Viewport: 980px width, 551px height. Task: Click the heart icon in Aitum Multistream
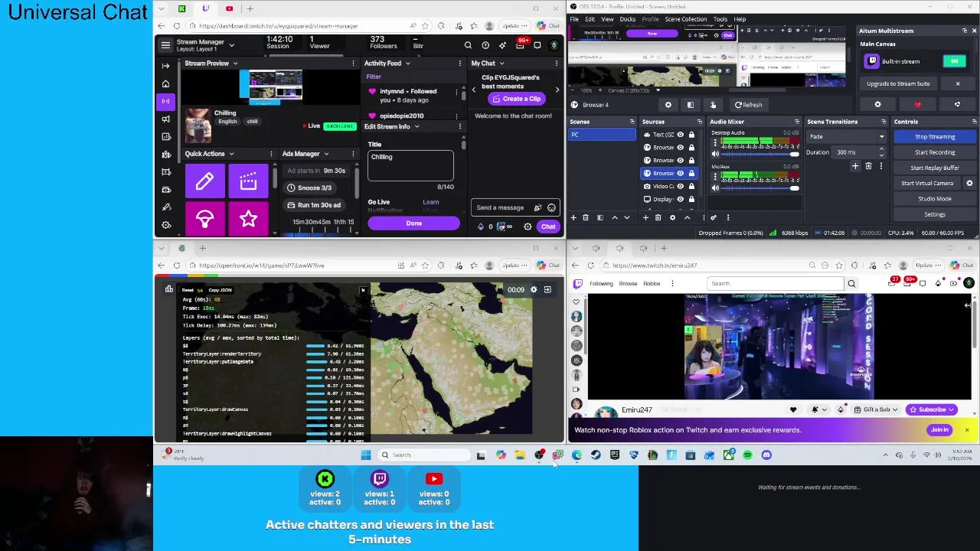[917, 105]
